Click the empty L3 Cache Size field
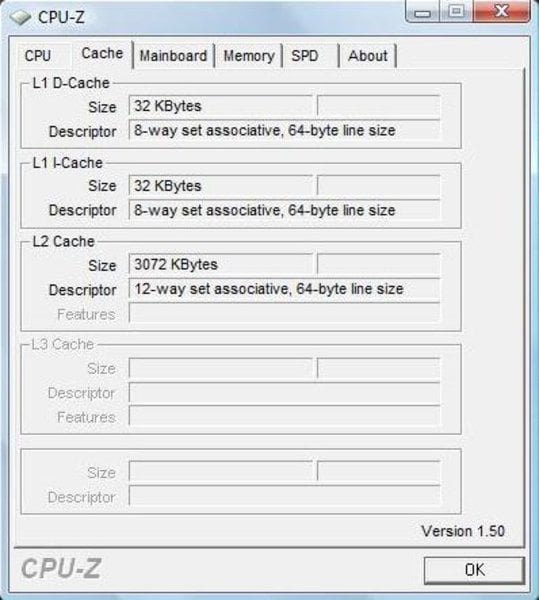This screenshot has height=600, width=539. point(220,368)
